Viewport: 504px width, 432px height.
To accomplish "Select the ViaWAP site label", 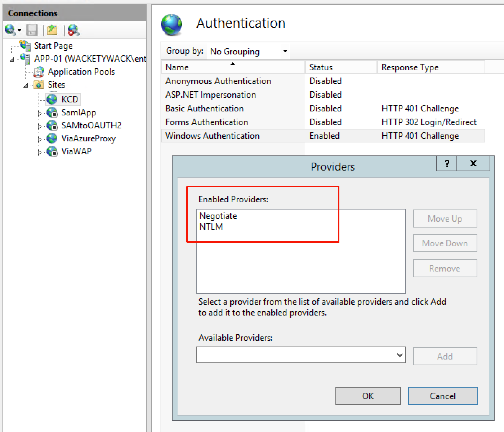I will point(76,151).
